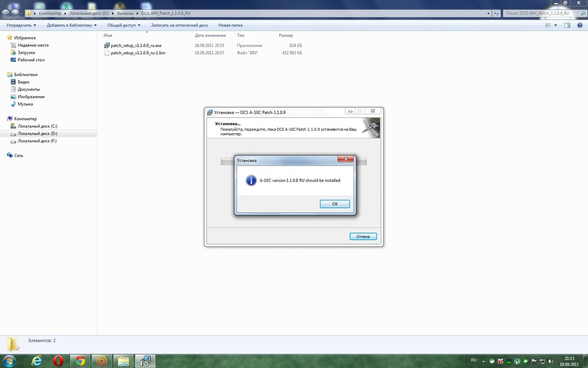Open the Музыка library

point(25,104)
